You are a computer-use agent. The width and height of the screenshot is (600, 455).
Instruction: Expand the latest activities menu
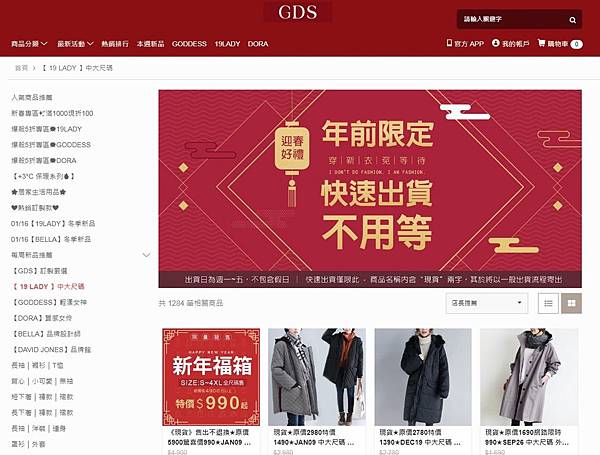[x=75, y=44]
